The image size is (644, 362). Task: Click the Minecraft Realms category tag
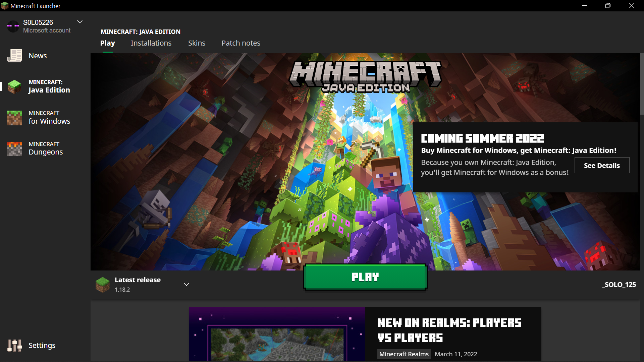pos(404,354)
